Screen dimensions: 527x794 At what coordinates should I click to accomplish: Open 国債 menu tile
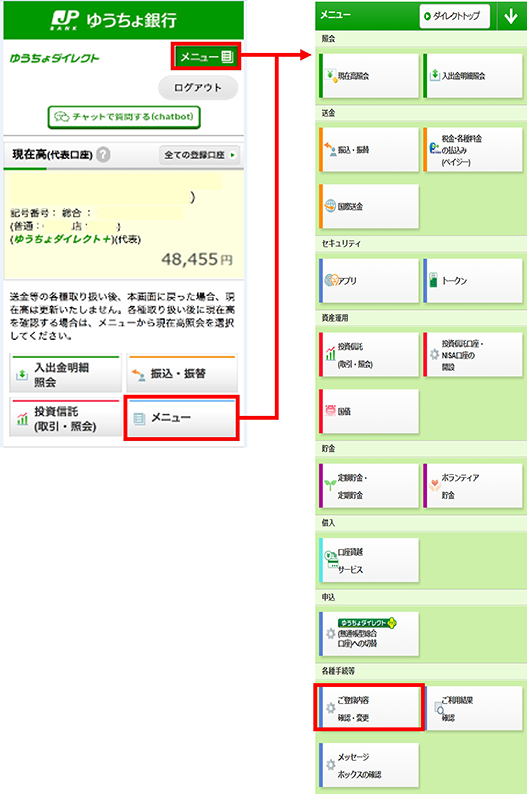369,411
